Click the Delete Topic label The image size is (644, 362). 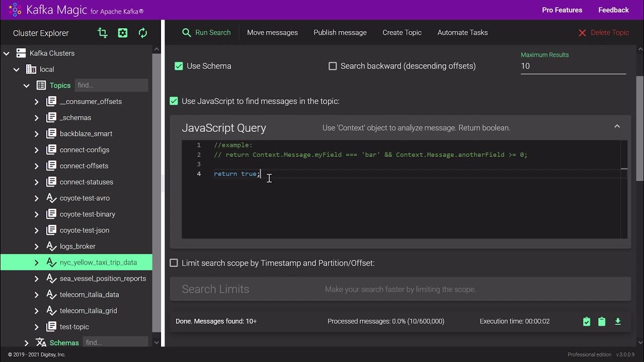pos(610,33)
